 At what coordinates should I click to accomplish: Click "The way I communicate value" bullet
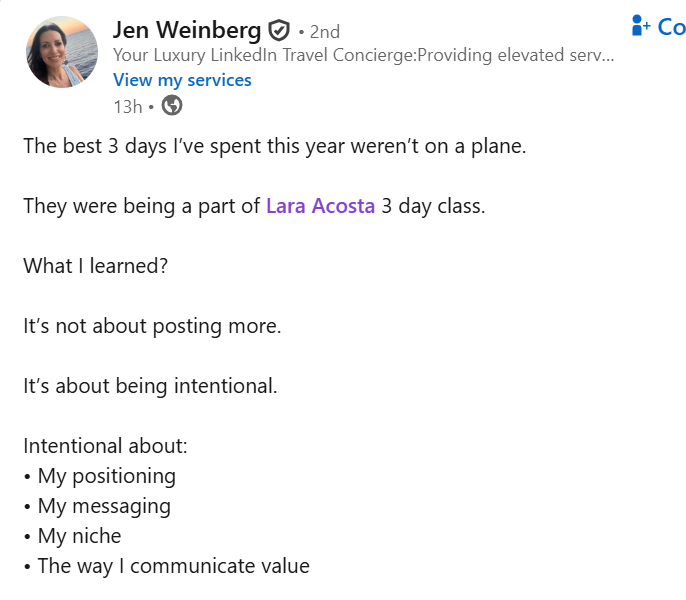tap(173, 566)
